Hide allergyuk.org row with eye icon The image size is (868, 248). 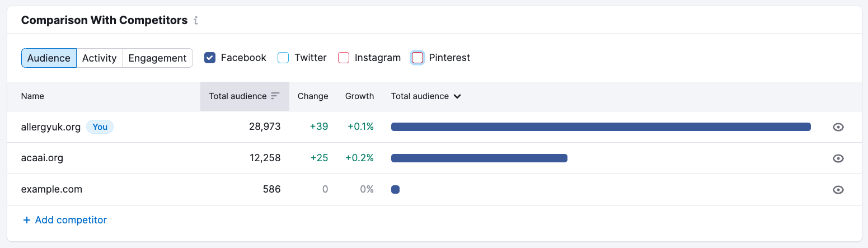838,127
